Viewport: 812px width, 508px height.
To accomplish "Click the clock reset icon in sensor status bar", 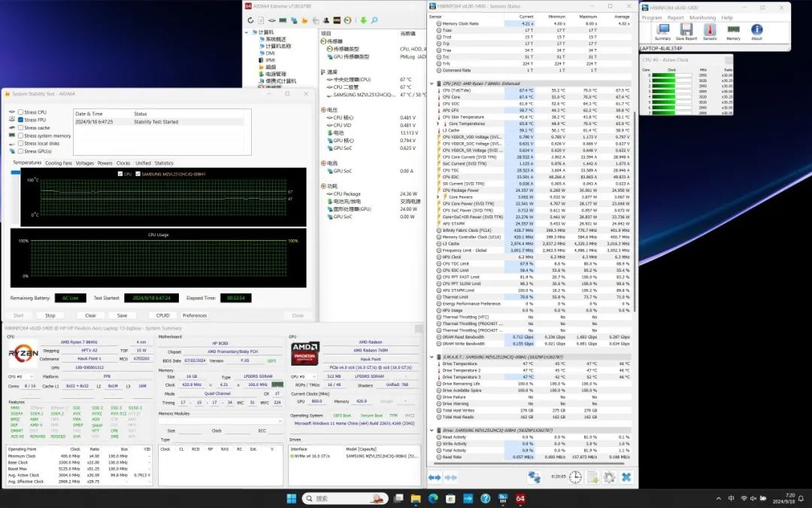I will coord(575,477).
